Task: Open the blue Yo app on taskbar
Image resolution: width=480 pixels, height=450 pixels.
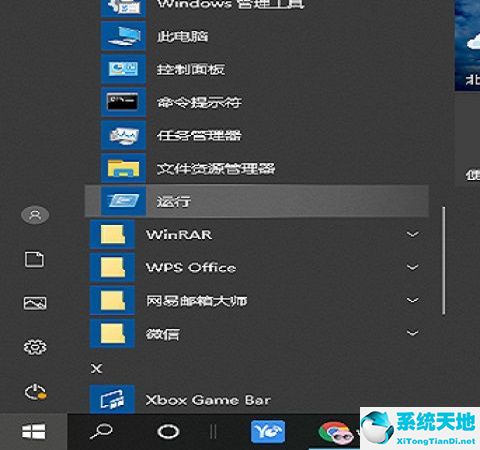Action: tap(268, 432)
